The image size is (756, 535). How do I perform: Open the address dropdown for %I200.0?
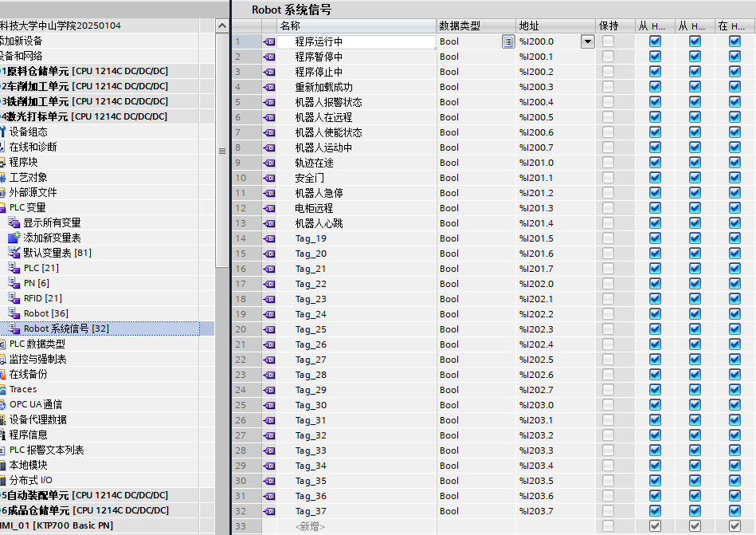pos(588,41)
